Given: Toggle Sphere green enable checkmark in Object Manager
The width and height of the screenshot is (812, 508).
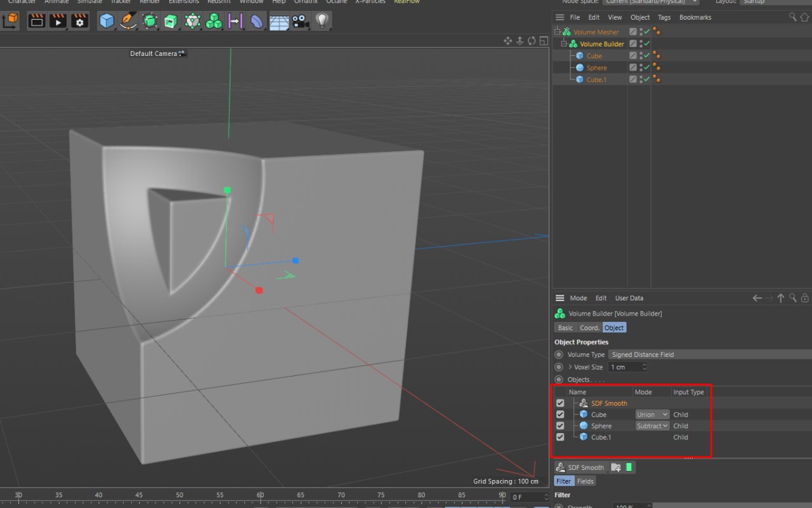Looking at the screenshot, I should (x=647, y=68).
